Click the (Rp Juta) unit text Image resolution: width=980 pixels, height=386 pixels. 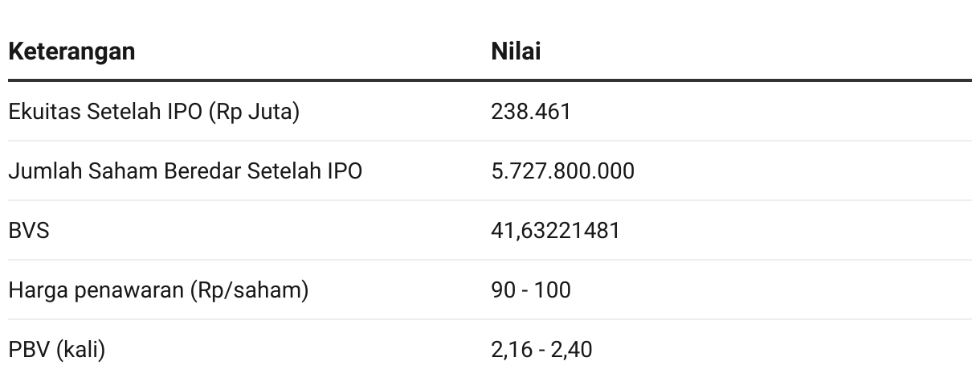click(254, 112)
